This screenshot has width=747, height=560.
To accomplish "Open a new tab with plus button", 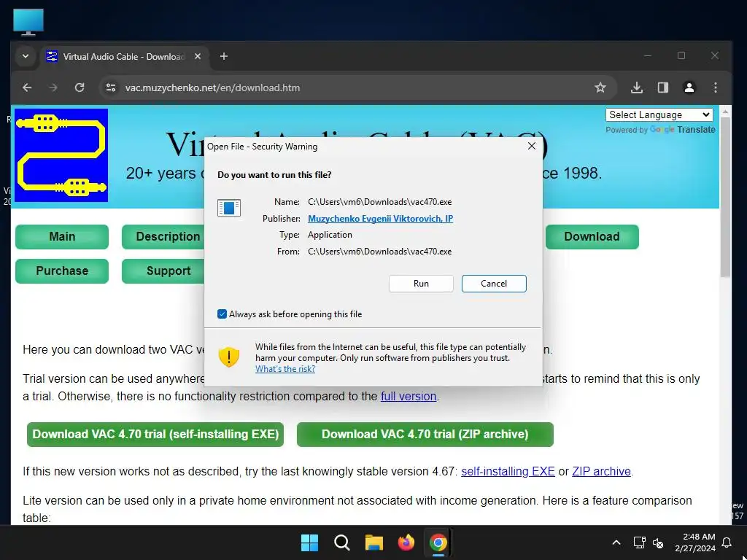I will [223, 56].
